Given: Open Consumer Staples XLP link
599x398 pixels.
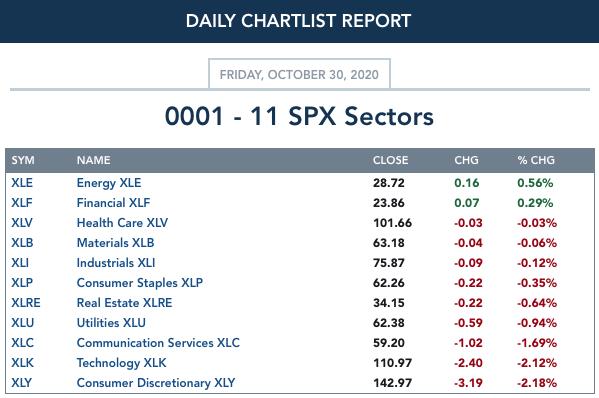Looking at the screenshot, I should (140, 283).
